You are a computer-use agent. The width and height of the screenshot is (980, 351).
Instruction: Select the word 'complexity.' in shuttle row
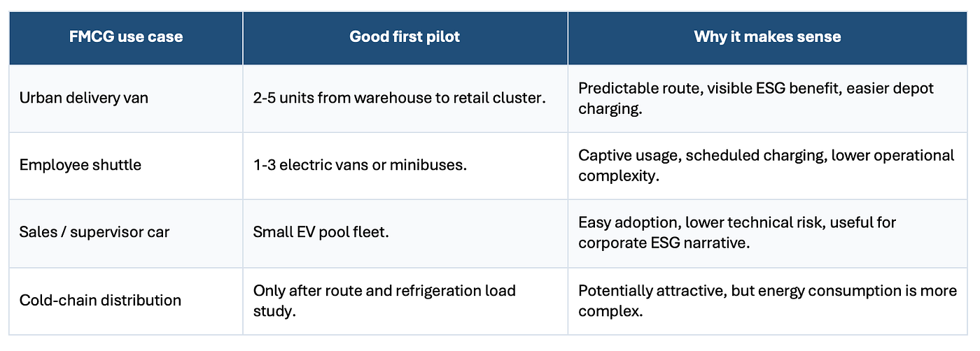[617, 176]
